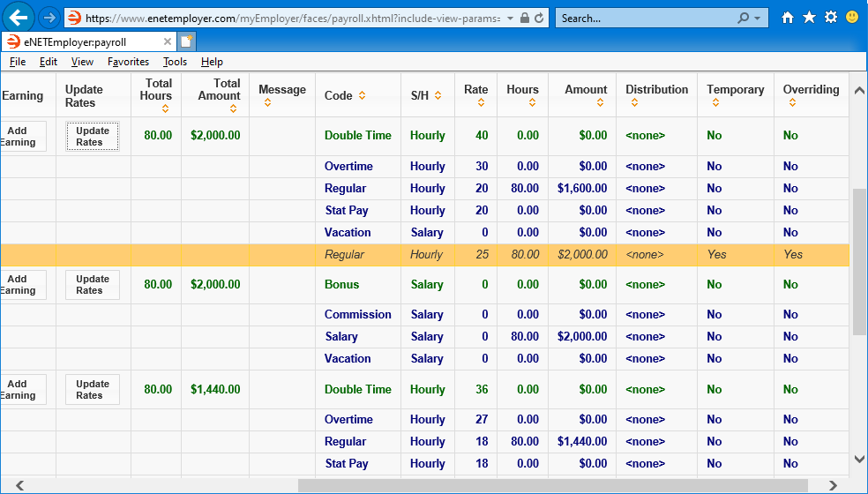868x494 pixels.
Task: Click the refresh page icon in address bar
Action: 539,18
